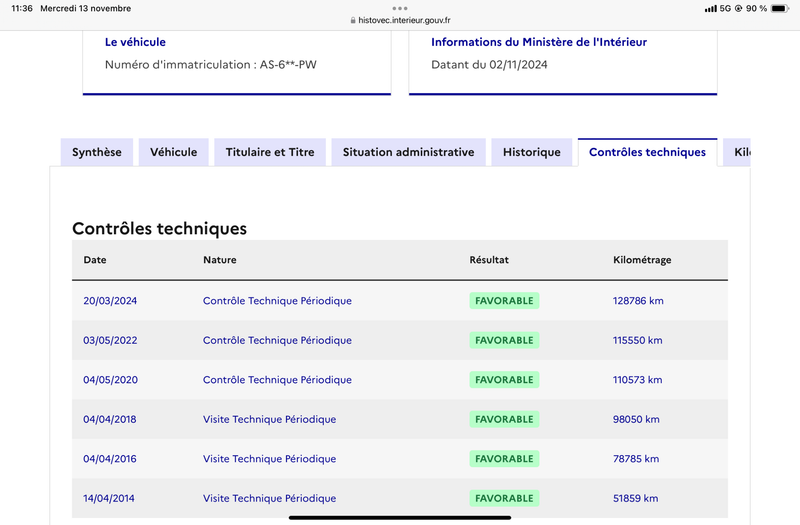Image resolution: width=800 pixels, height=525 pixels.
Task: Tap the padlock icon in address bar
Action: click(x=353, y=20)
